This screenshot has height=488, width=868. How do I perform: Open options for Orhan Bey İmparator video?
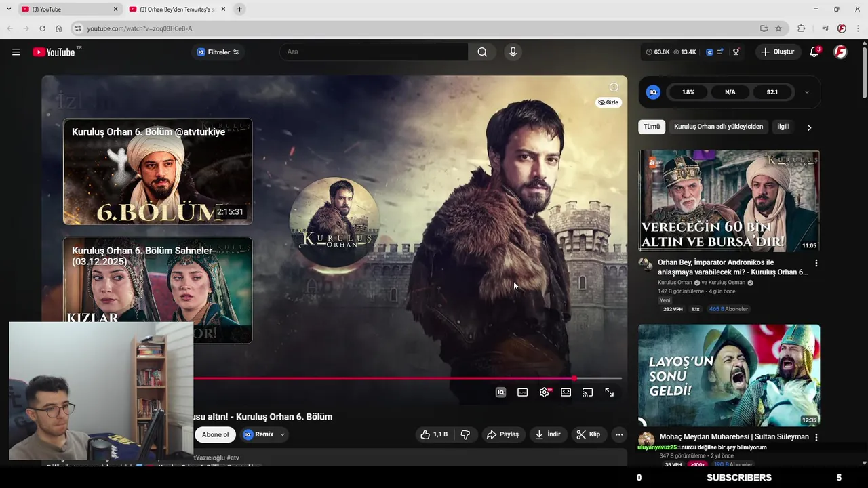click(x=816, y=263)
